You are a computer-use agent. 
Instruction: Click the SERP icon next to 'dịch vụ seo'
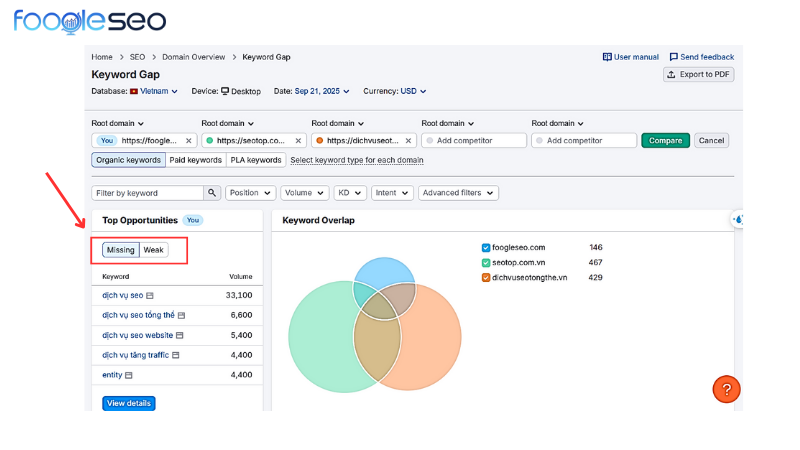pyautogui.click(x=151, y=296)
